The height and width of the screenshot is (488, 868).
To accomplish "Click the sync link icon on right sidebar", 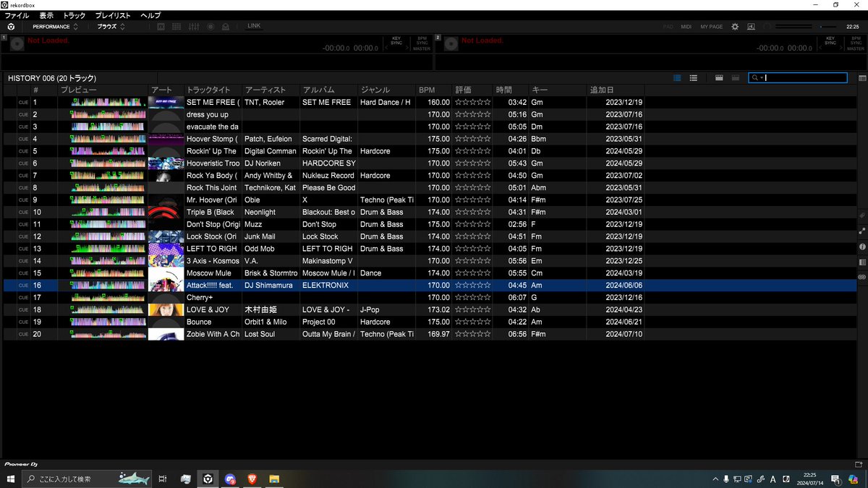I will tap(862, 277).
